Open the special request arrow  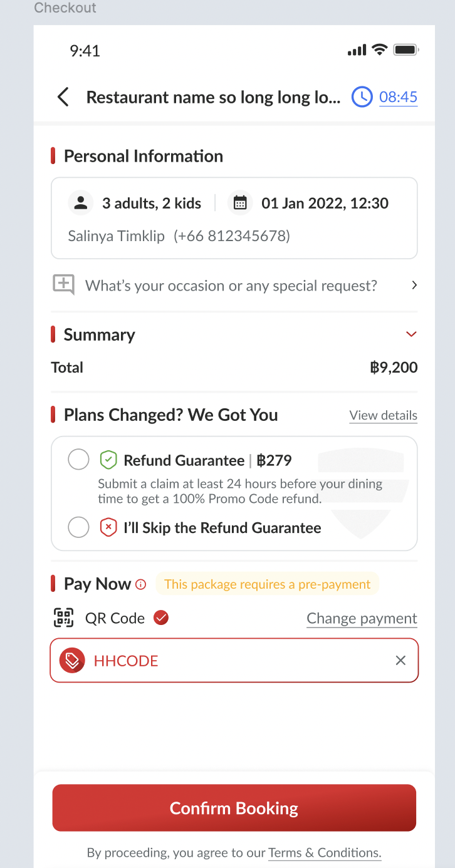(414, 285)
